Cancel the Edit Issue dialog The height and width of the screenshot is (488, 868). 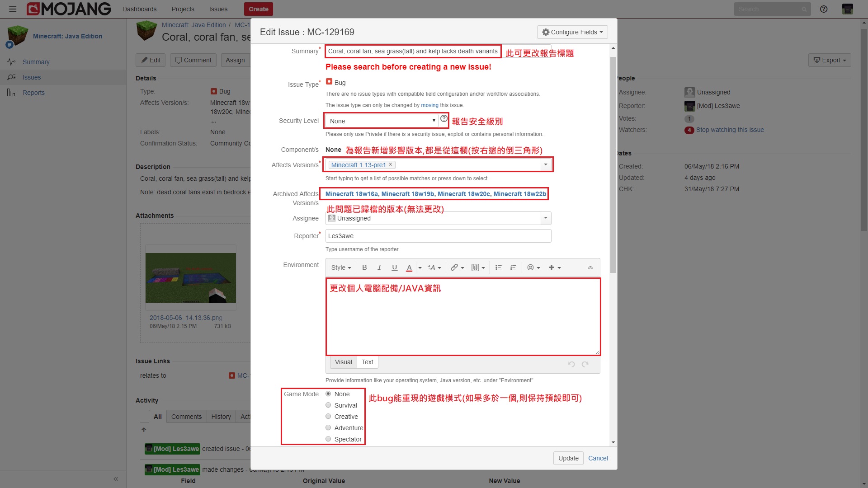[x=598, y=458]
